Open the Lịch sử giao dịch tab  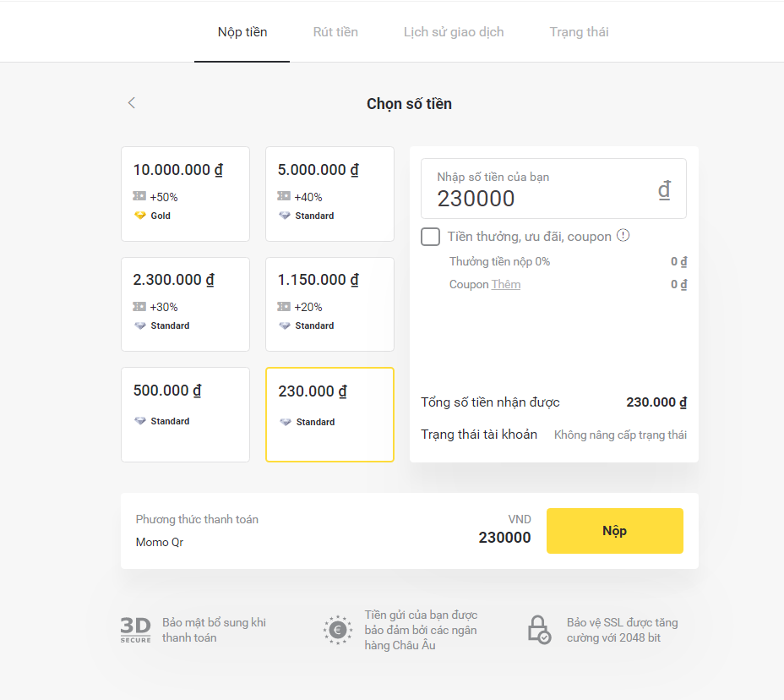(x=454, y=32)
